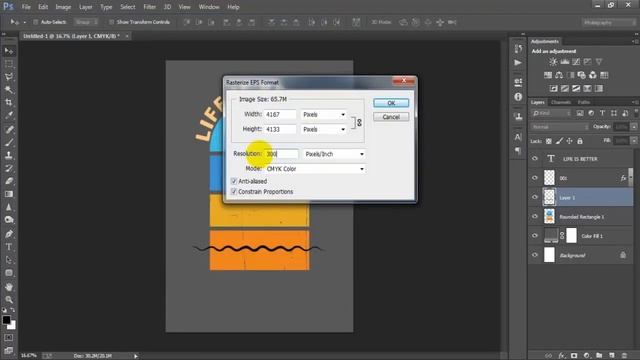Toggle Show Transform Controls checkbox
The width and height of the screenshot is (640, 360).
(111, 22)
